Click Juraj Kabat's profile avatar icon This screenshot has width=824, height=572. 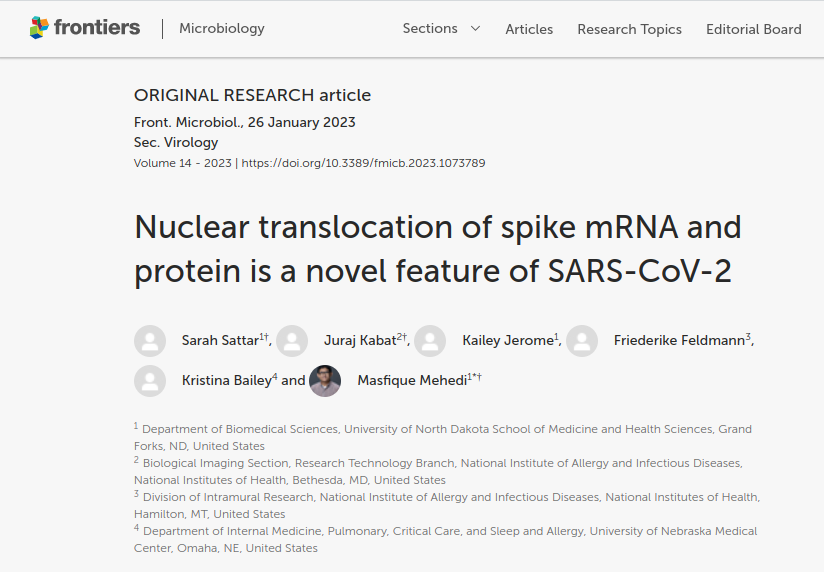pyautogui.click(x=292, y=341)
